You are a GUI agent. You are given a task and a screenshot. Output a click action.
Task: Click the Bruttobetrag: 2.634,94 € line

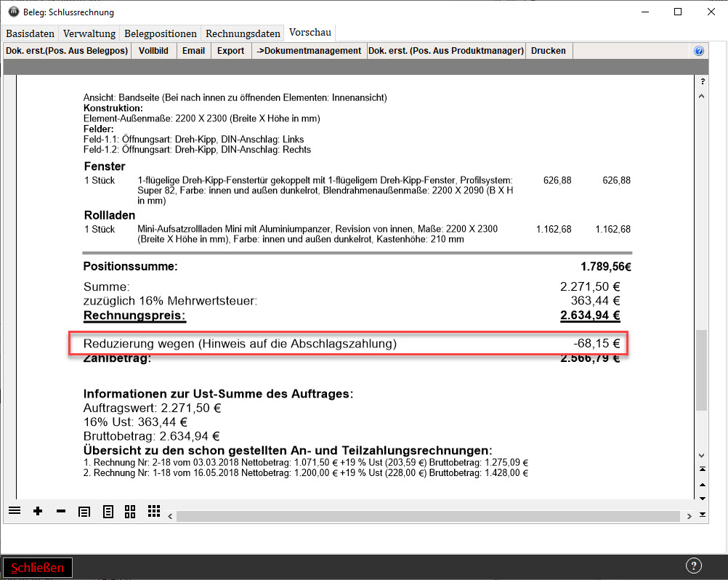[x=151, y=436]
